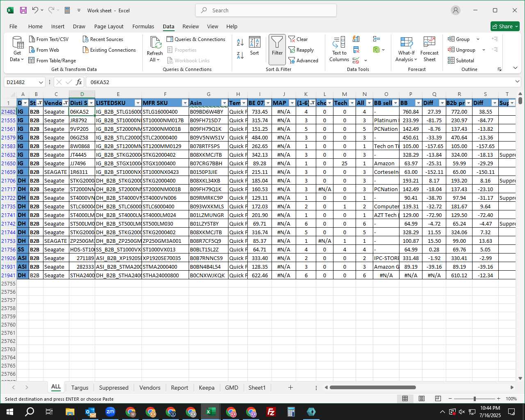Open Recent Sources
This screenshot has width=525, height=420.
point(103,39)
